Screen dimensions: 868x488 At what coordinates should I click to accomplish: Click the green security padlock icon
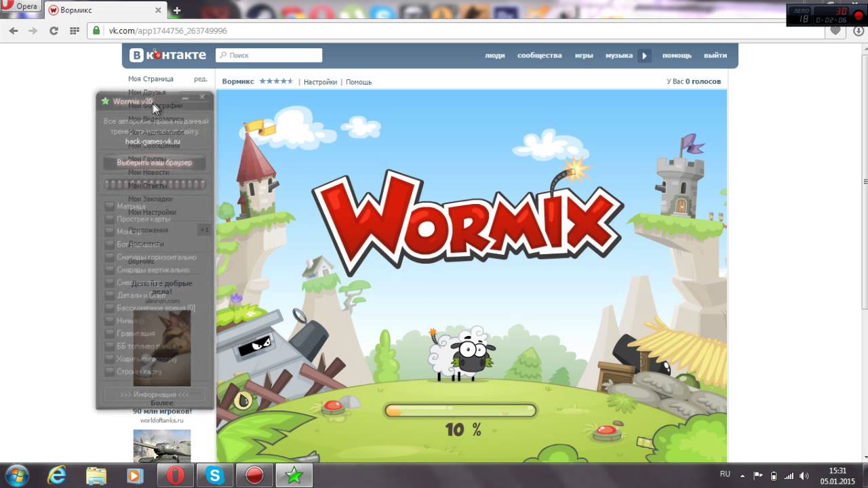96,31
